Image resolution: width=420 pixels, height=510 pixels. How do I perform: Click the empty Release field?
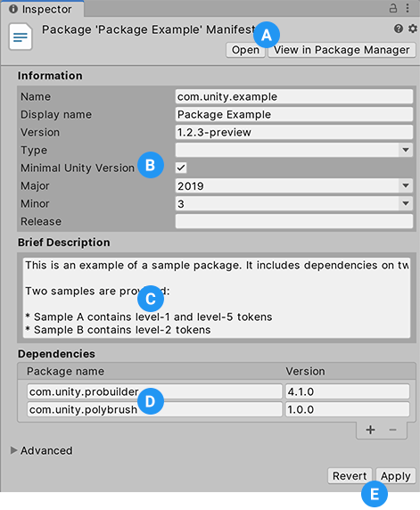(x=294, y=221)
